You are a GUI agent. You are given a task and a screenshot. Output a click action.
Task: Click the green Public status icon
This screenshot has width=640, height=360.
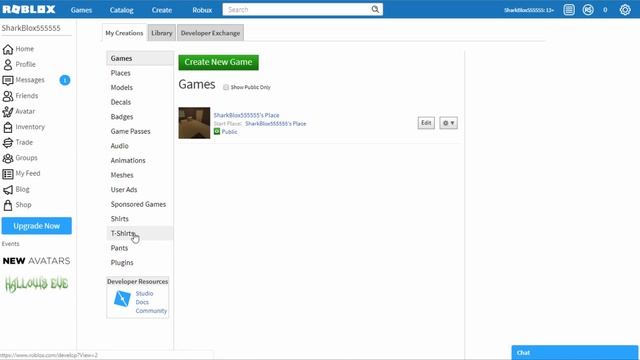pos(217,131)
